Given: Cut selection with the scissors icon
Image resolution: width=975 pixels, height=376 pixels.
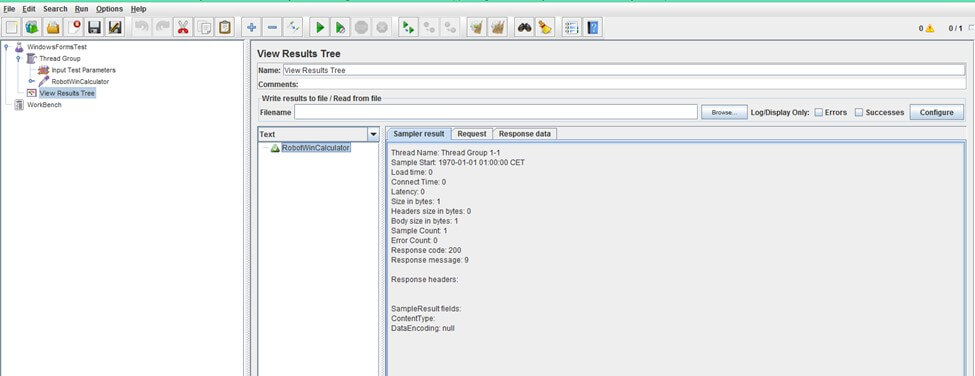Looking at the screenshot, I should click(x=183, y=27).
